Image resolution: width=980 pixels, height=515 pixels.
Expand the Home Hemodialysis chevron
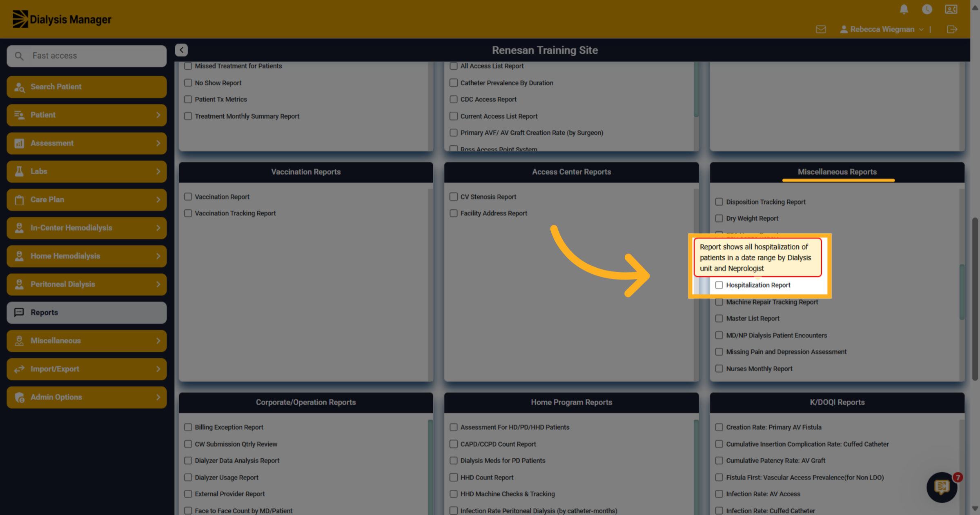point(158,256)
